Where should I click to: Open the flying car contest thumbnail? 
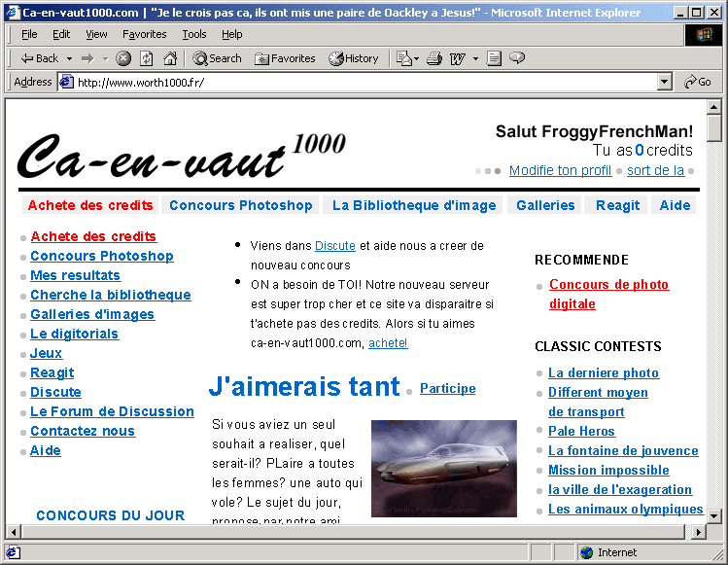[x=444, y=469]
